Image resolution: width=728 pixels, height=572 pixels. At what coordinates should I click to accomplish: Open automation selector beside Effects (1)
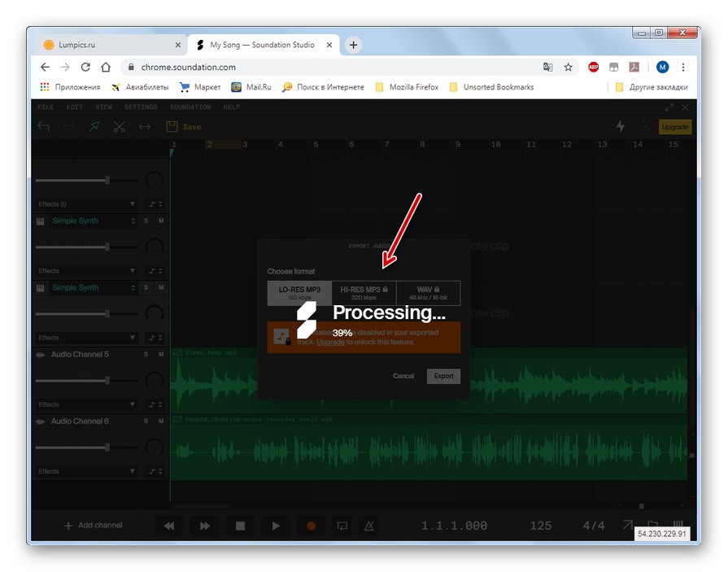point(155,204)
